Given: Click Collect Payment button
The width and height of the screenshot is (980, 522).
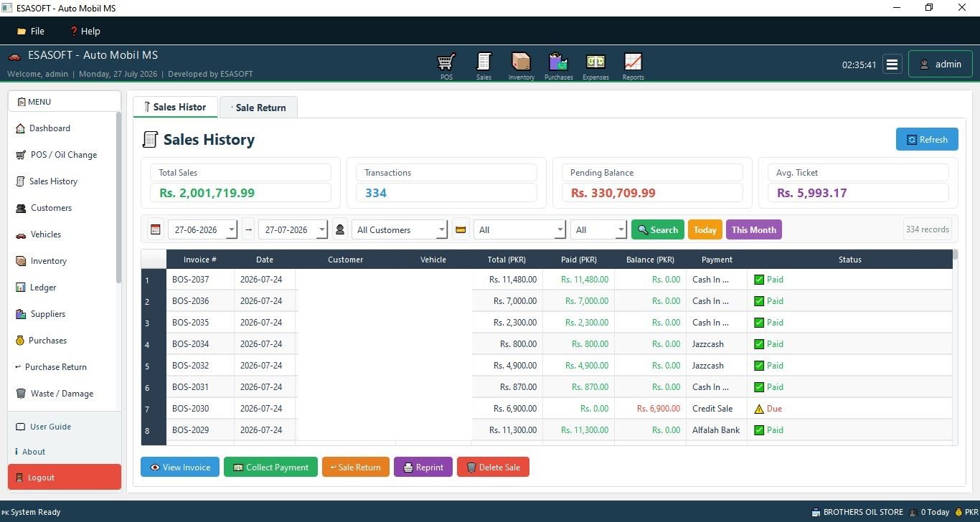Looking at the screenshot, I should 270,467.
